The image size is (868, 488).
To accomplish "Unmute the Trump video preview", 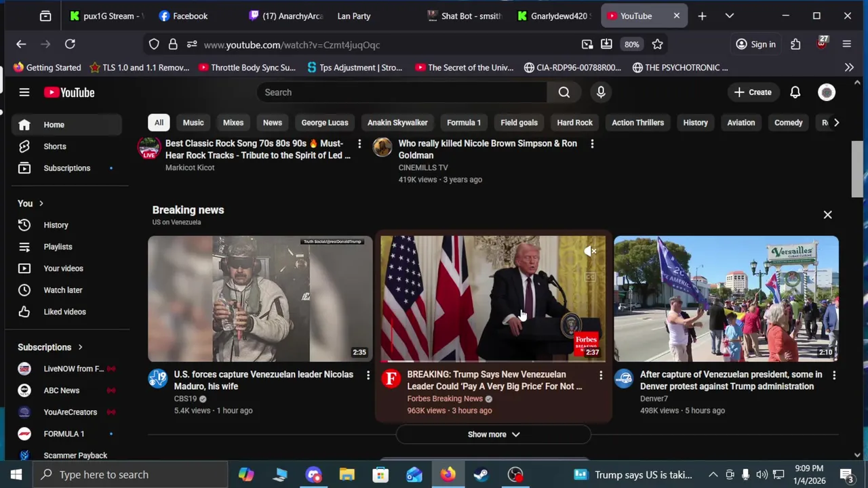I will coord(591,251).
